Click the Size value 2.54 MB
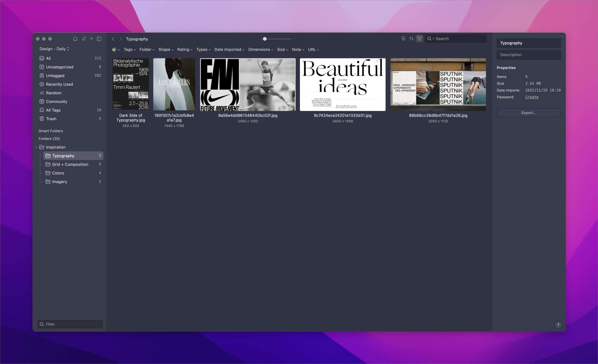 [x=533, y=83]
